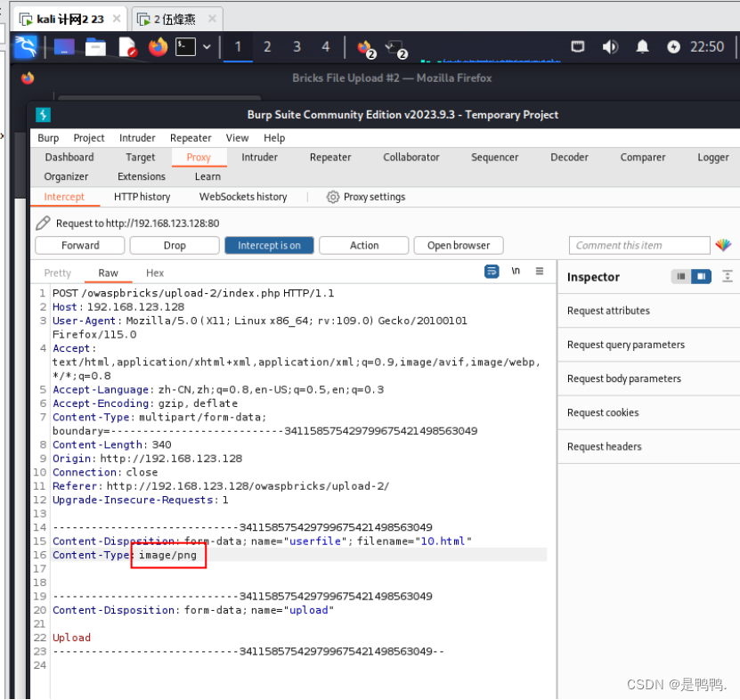Click the Firefox icon in Bricks title bar
Screen dimensions: 740x700
click(28, 78)
